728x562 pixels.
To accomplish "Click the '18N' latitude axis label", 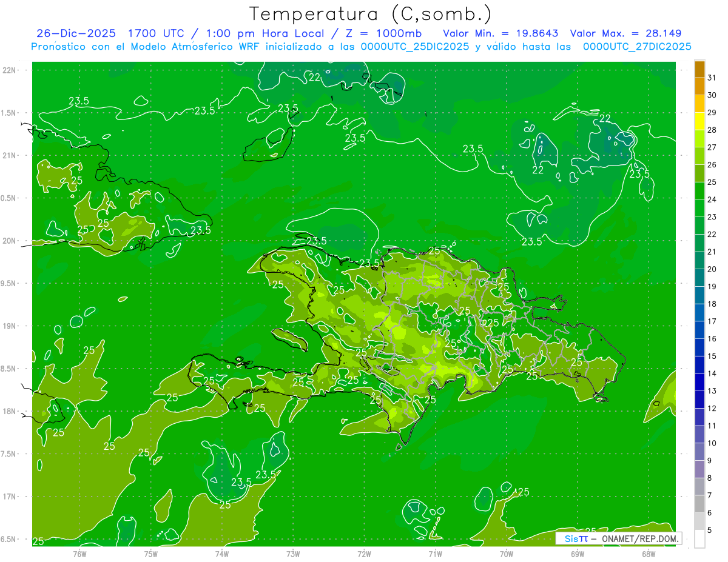I will (x=10, y=411).
